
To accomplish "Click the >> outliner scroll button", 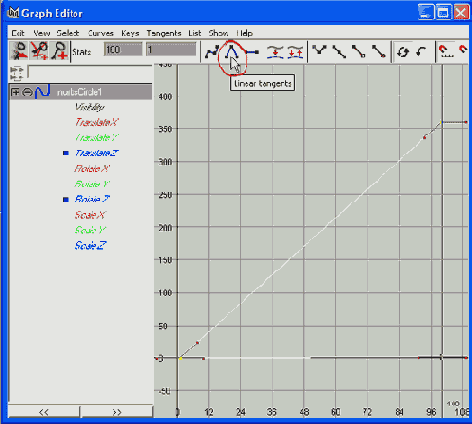I will click(116, 412).
